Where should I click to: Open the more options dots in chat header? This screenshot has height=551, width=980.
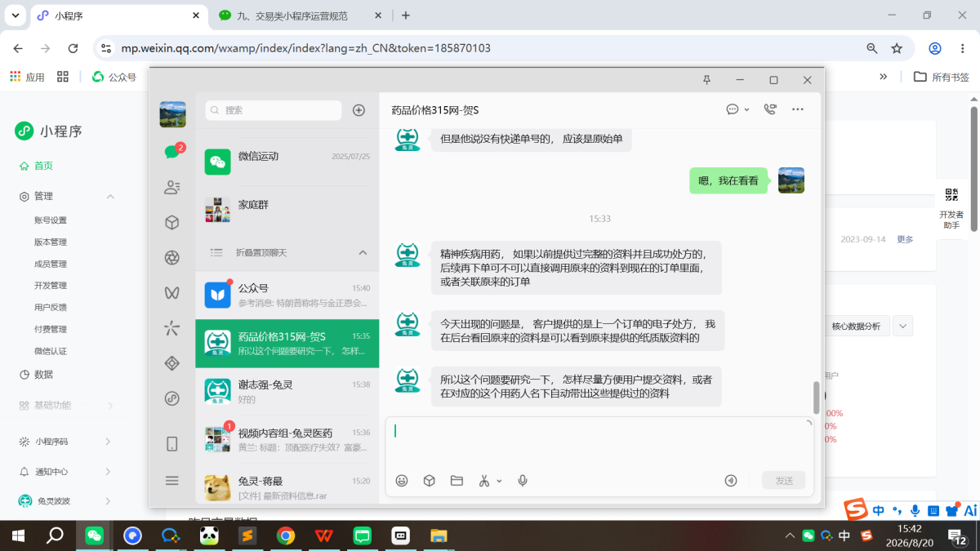pyautogui.click(x=798, y=109)
